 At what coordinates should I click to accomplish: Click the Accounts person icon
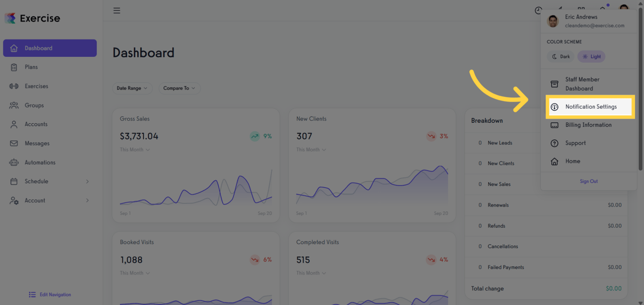coord(14,124)
